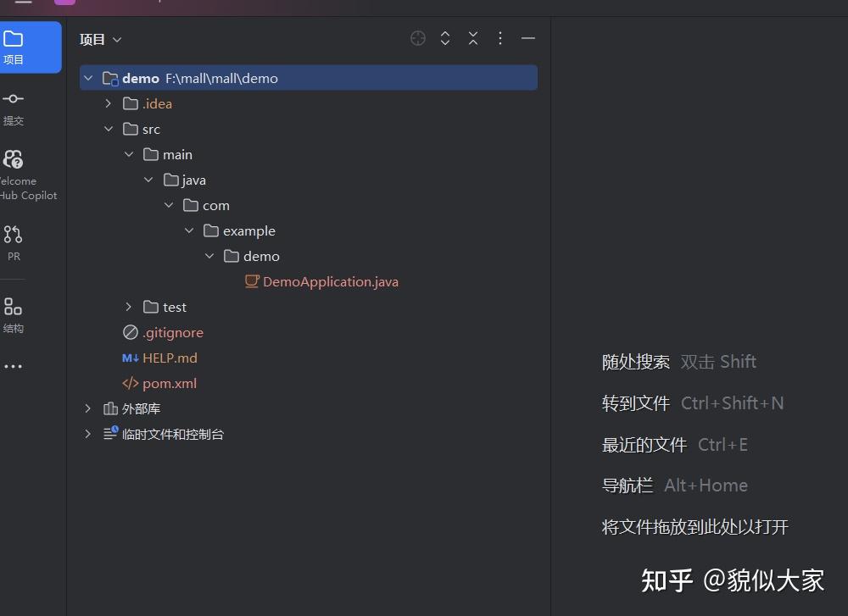Click the .idea folder icon

click(131, 103)
